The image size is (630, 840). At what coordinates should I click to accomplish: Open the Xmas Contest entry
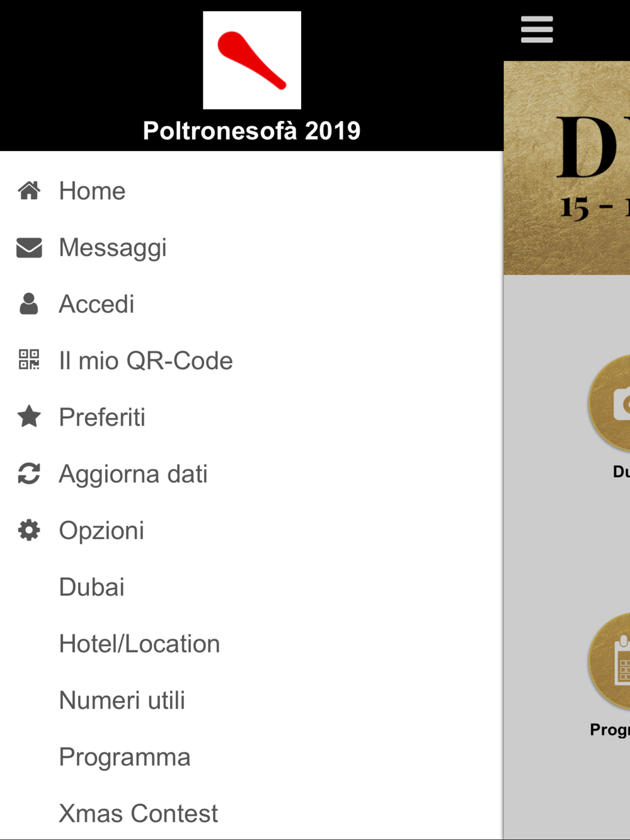[x=138, y=813]
